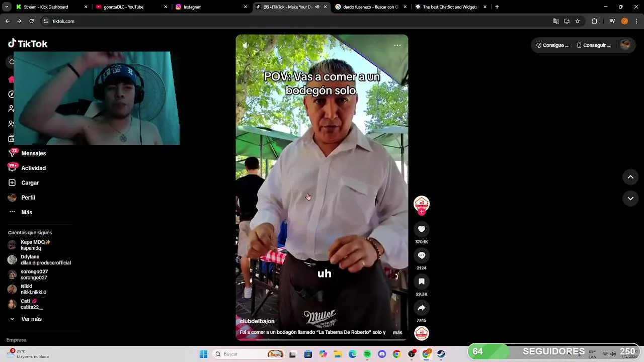Switch to the dardo fuseneco Google search tab
The height and width of the screenshot is (362, 644).
pyautogui.click(x=371, y=7)
